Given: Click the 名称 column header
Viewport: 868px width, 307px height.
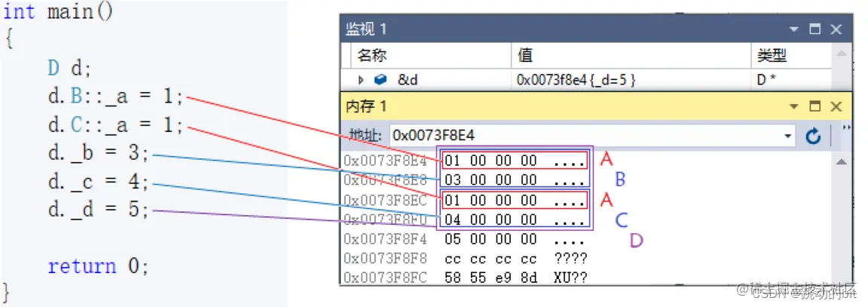Looking at the screenshot, I should (x=431, y=55).
